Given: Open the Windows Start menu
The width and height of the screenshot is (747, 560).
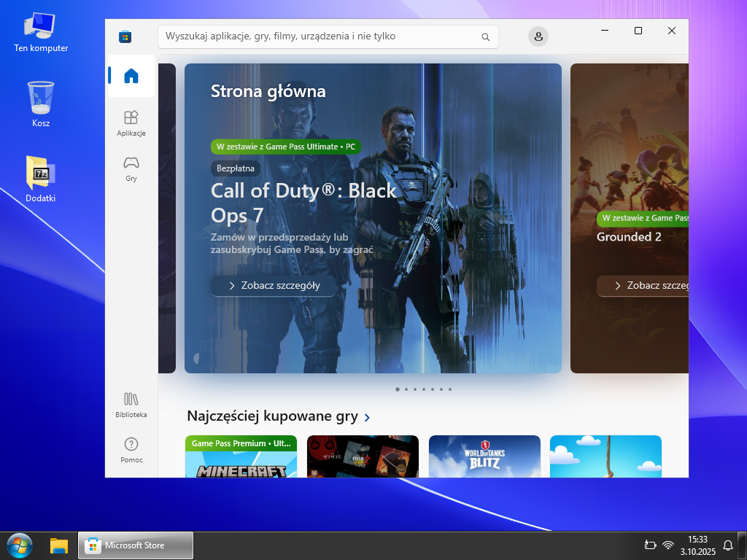Looking at the screenshot, I should coord(20,545).
